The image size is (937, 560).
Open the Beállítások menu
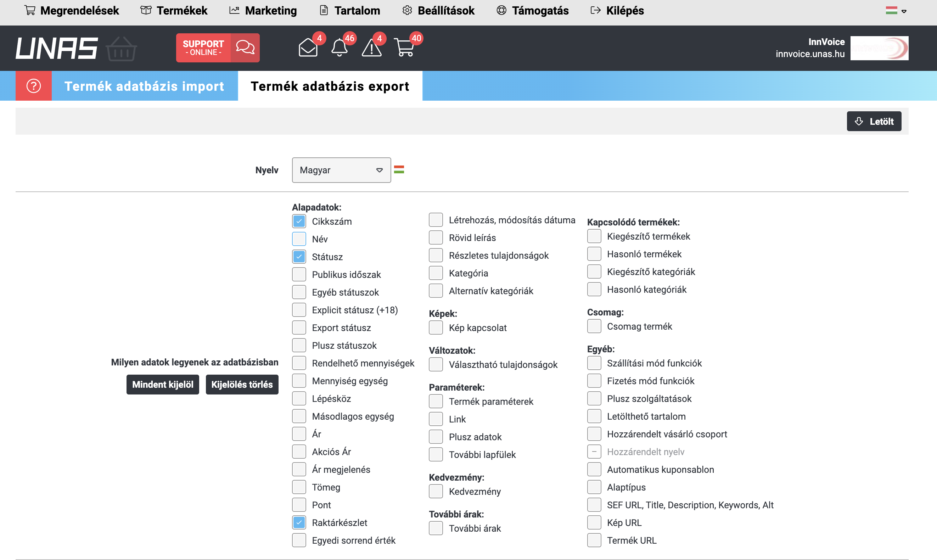pos(438,11)
